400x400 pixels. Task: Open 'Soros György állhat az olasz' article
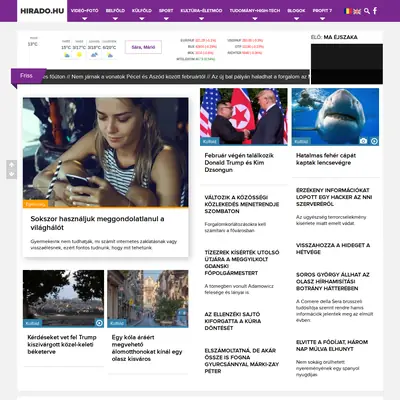333,281
